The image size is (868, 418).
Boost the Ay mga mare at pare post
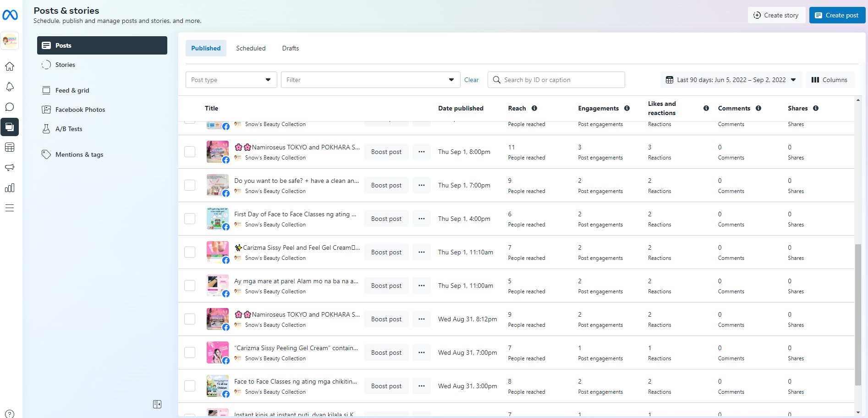(x=386, y=286)
